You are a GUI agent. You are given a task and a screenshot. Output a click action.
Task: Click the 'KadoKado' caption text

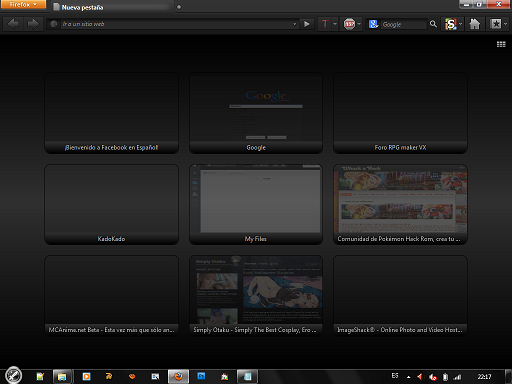111,239
